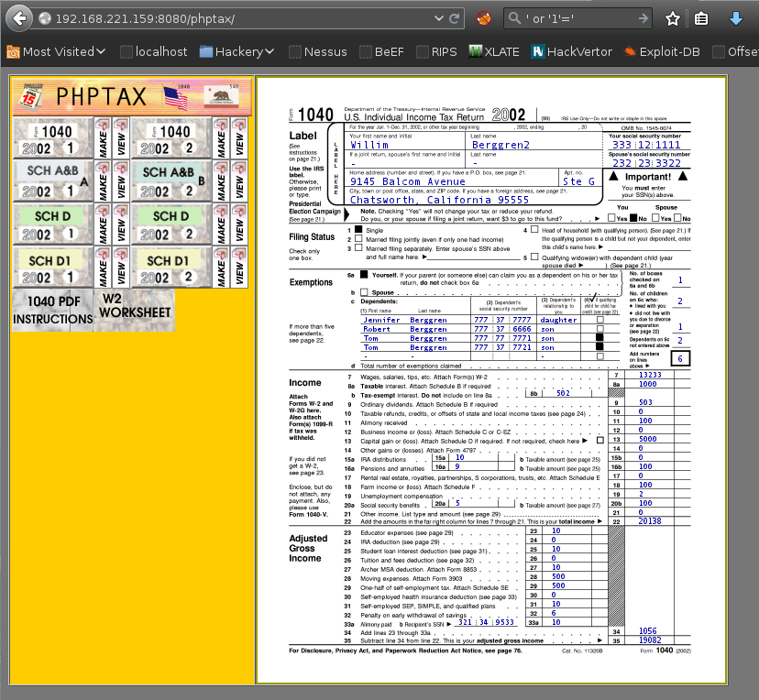Click the page reload icon in the browser toolbar
759x700 pixels.
pyautogui.click(x=454, y=16)
